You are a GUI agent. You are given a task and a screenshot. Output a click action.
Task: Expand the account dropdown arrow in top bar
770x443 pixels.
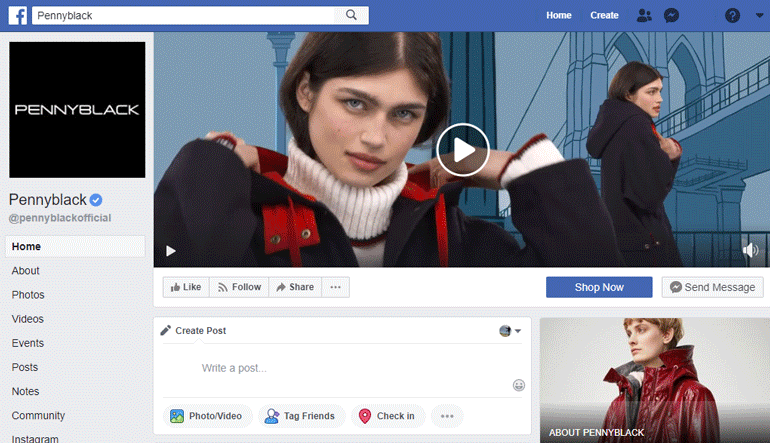[x=759, y=15]
